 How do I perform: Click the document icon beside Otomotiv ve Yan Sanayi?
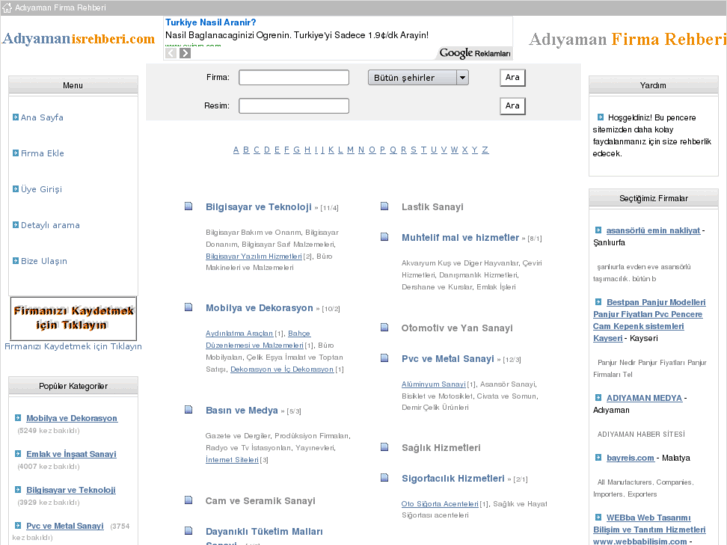coord(384,327)
